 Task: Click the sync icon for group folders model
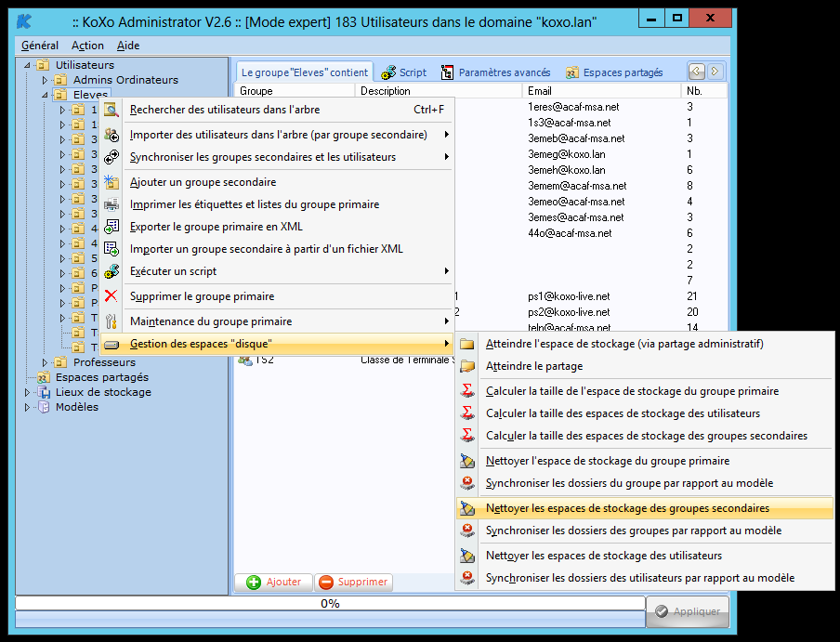coord(467,483)
